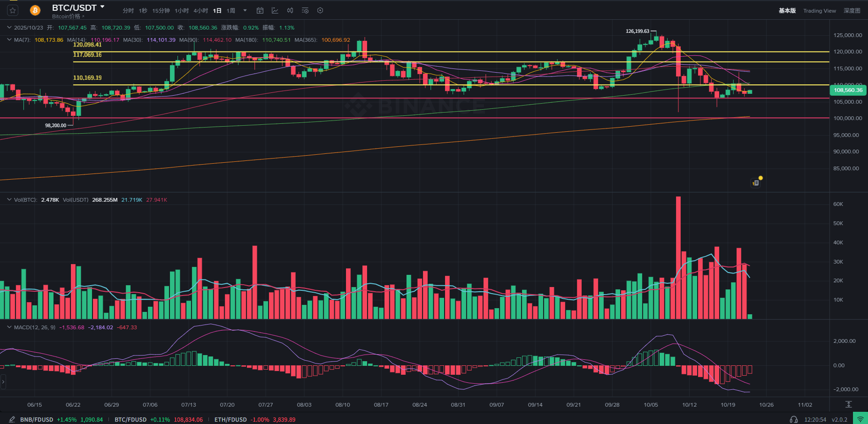The width and height of the screenshot is (868, 424).
Task: Collapse the MACD indicator chevron
Action: click(9, 327)
